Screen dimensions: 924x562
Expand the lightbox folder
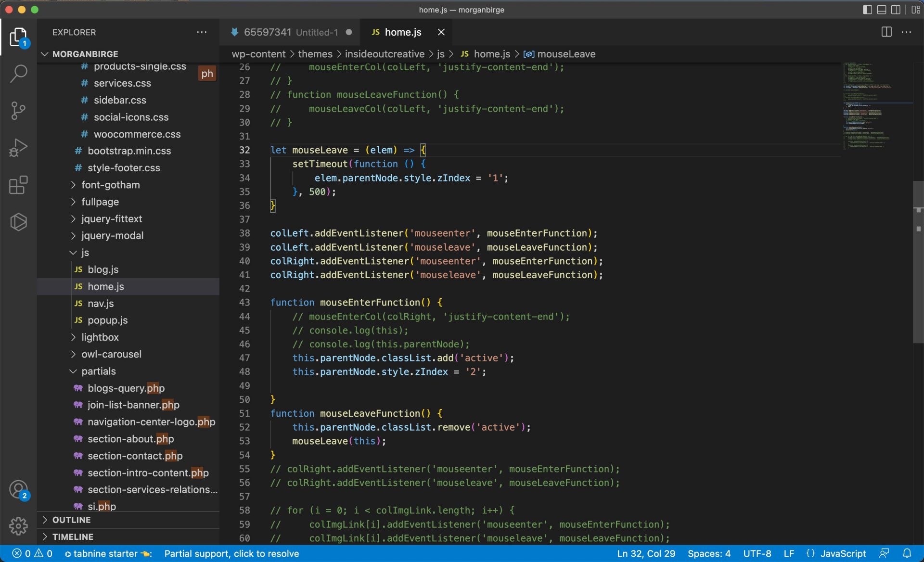pos(128,337)
